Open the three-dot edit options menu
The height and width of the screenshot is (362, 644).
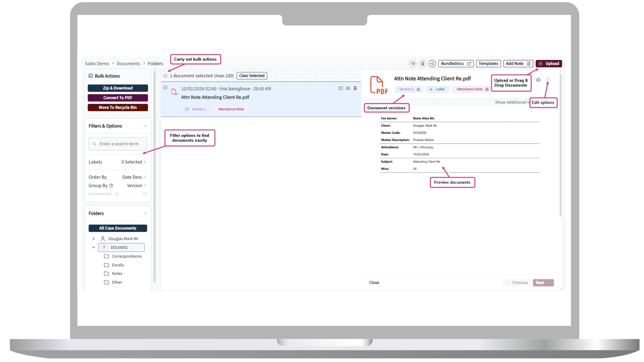[x=548, y=80]
